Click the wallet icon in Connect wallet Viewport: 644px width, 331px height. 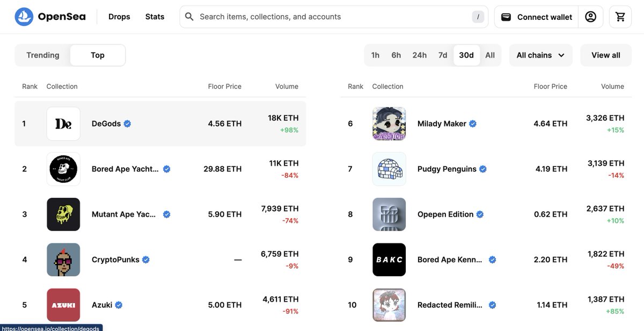pyautogui.click(x=506, y=17)
